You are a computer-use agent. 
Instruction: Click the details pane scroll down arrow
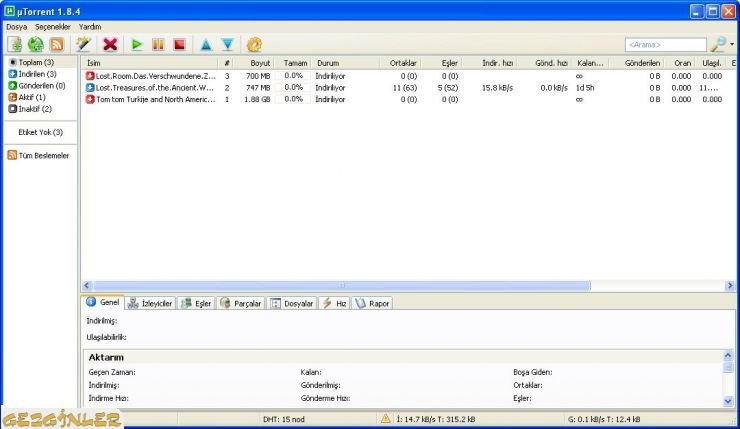click(x=728, y=401)
